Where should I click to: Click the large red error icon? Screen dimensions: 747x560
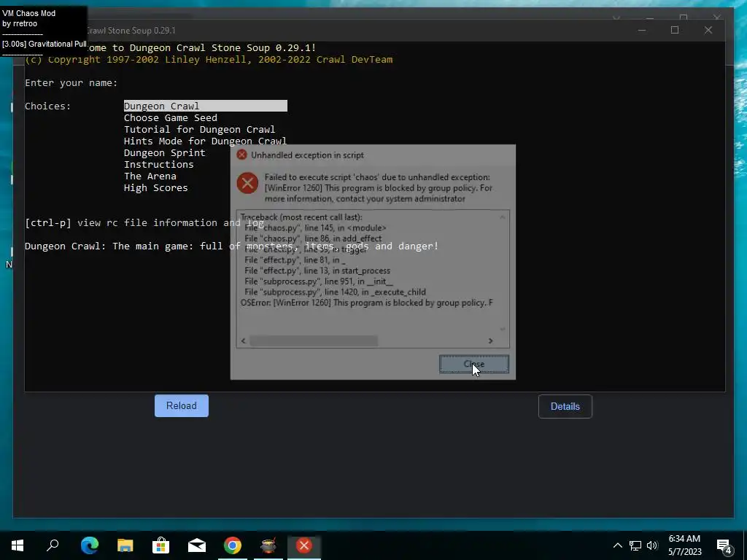[x=247, y=183]
